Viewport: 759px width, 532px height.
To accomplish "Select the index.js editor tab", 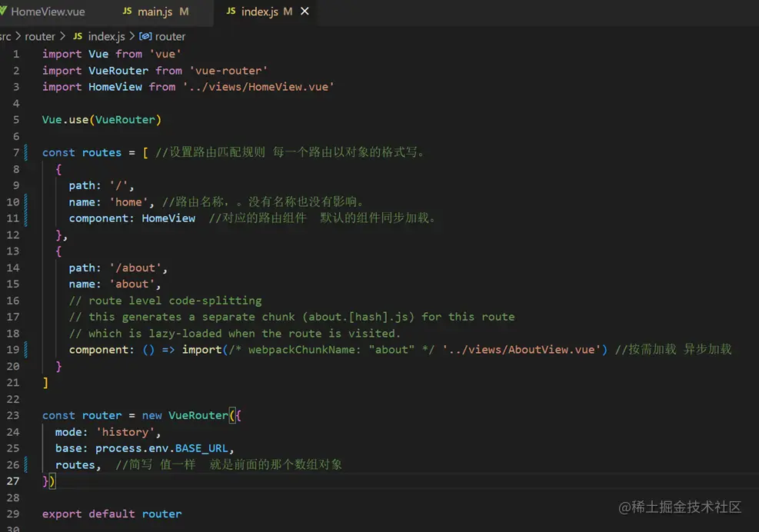I will coord(260,12).
